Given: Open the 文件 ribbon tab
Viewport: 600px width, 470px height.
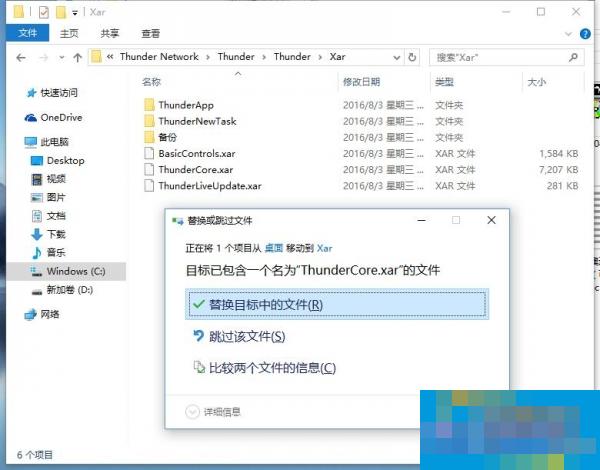Looking at the screenshot, I should tap(28, 33).
